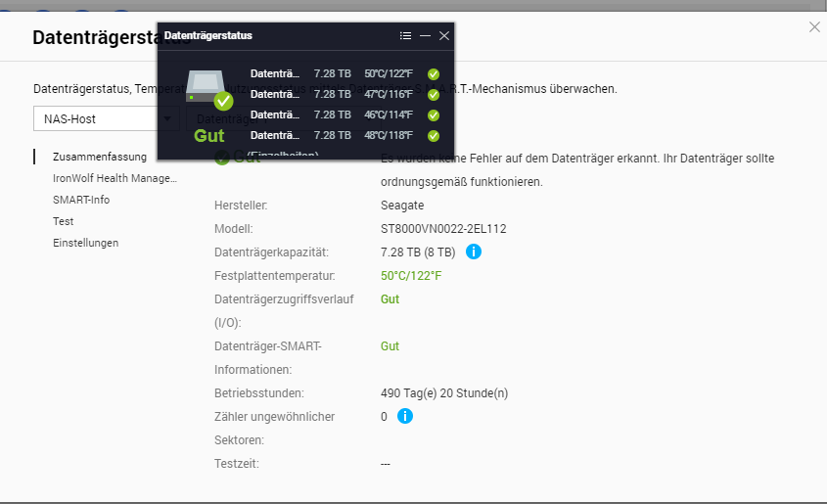Minimize the Datenträgerstatus widget
Image resolution: width=827 pixels, height=504 pixels.
(425, 36)
